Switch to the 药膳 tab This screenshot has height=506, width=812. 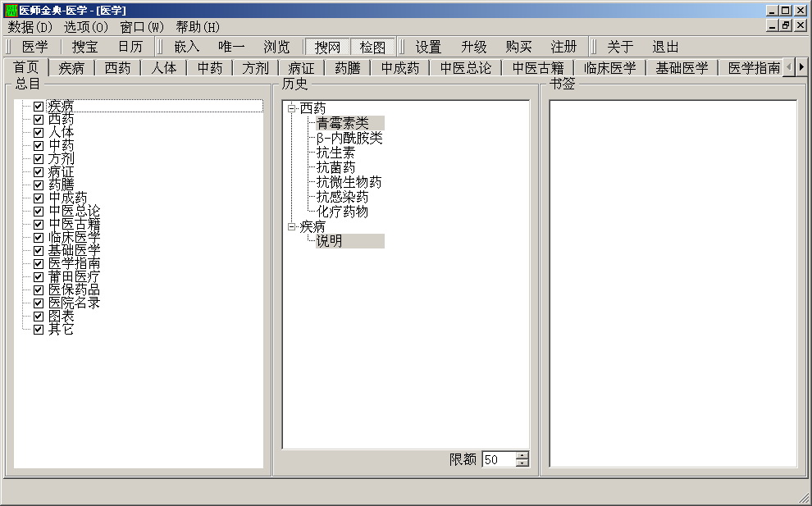click(348, 68)
